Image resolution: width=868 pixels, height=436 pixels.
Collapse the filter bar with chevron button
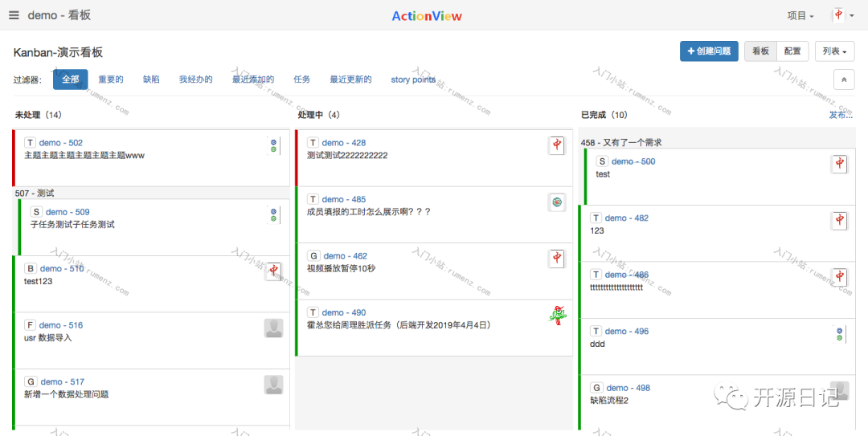pos(844,79)
